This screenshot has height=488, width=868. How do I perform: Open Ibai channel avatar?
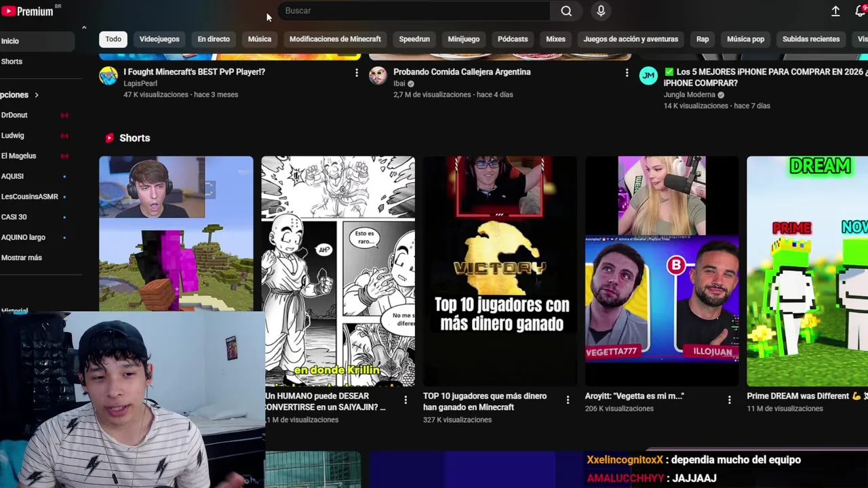click(378, 75)
